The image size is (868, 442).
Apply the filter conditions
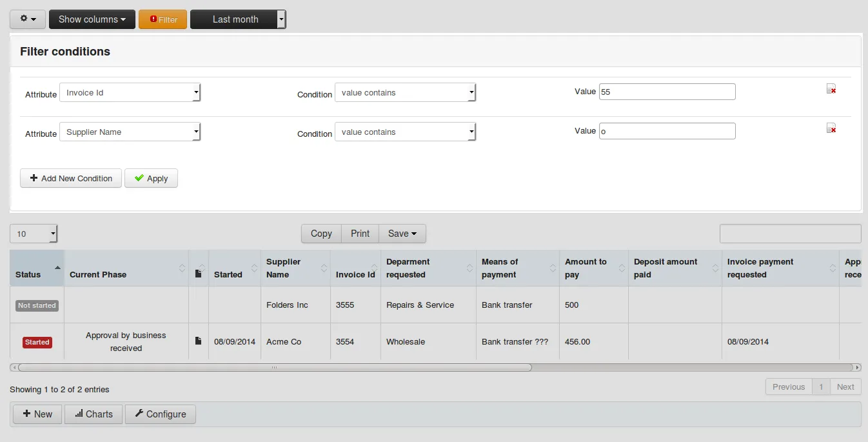(151, 178)
